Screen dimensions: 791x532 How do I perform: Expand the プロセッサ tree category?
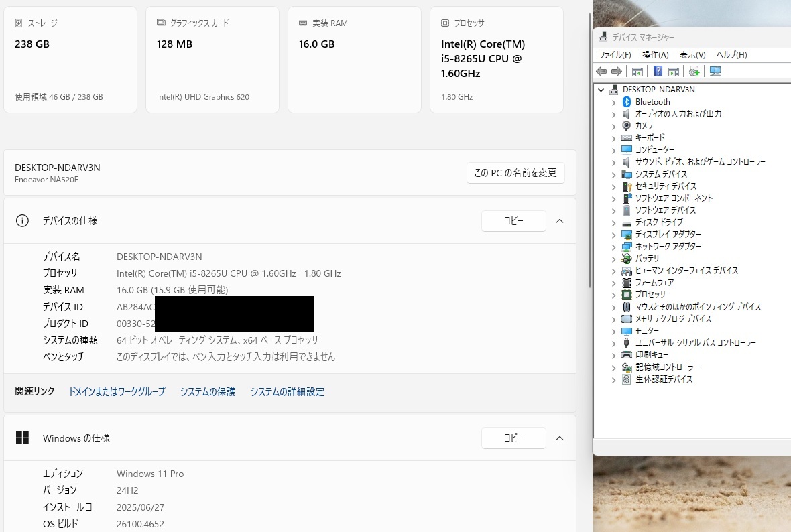613,295
